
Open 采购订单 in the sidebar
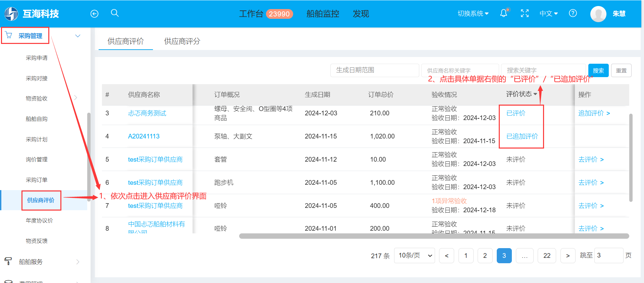point(37,180)
